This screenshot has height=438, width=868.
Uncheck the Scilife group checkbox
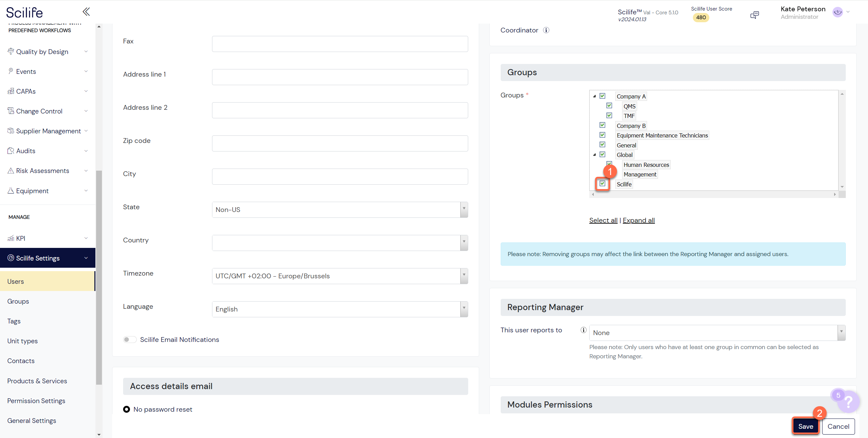(x=603, y=184)
